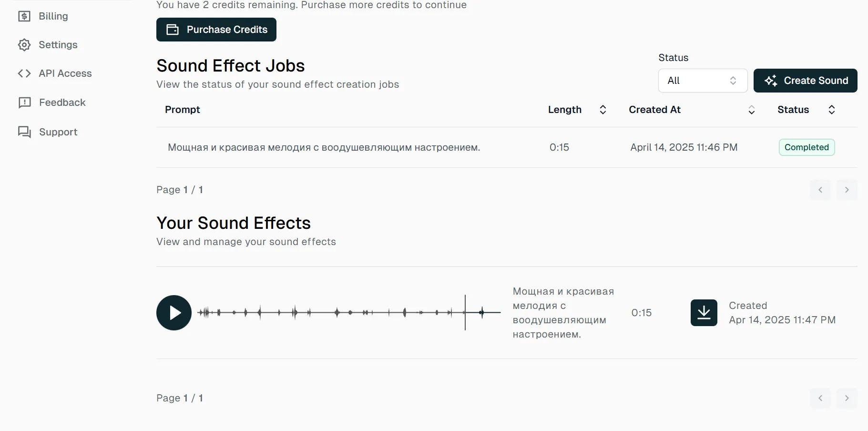The height and width of the screenshot is (431, 868).
Task: Select Feedback in the sidebar menu
Action: pos(62,103)
